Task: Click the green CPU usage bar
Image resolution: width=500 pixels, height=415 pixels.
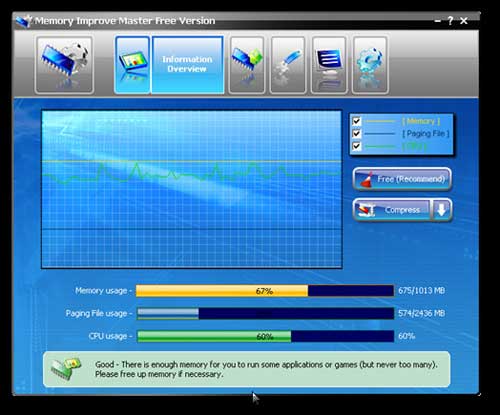Action: [265, 336]
